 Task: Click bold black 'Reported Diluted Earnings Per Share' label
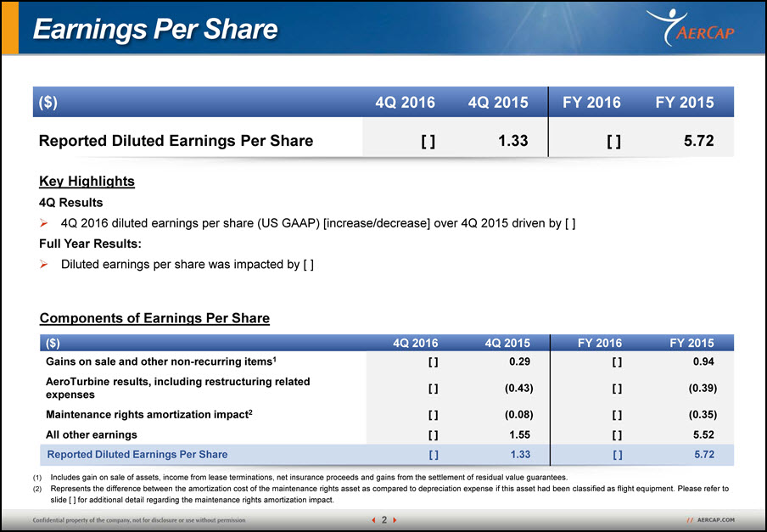(x=176, y=141)
